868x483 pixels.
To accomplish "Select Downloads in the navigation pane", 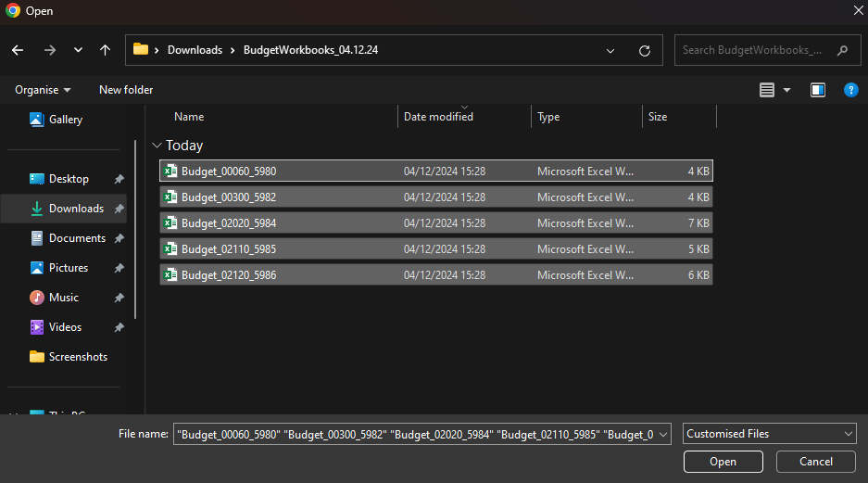I will [76, 209].
